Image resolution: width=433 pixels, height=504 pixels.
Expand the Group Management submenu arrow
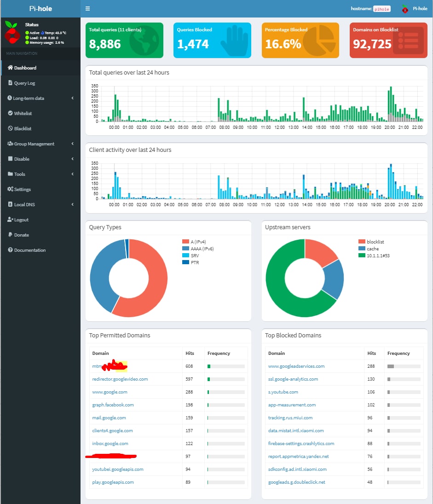click(x=73, y=144)
